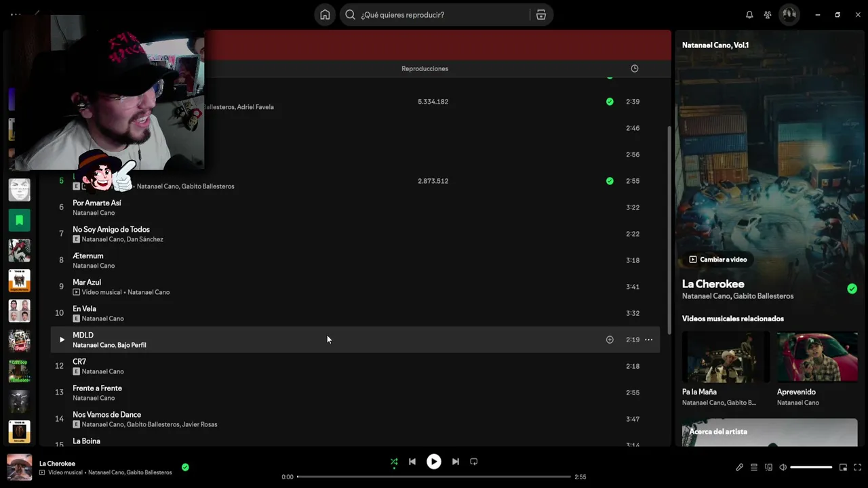The image size is (868, 488).
Task: Open the profile avatar menu
Action: click(789, 15)
